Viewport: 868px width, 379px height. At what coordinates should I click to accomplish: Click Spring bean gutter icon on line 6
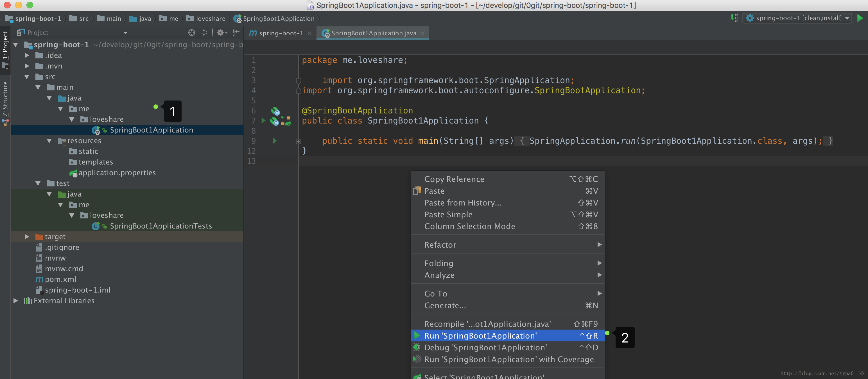(275, 111)
